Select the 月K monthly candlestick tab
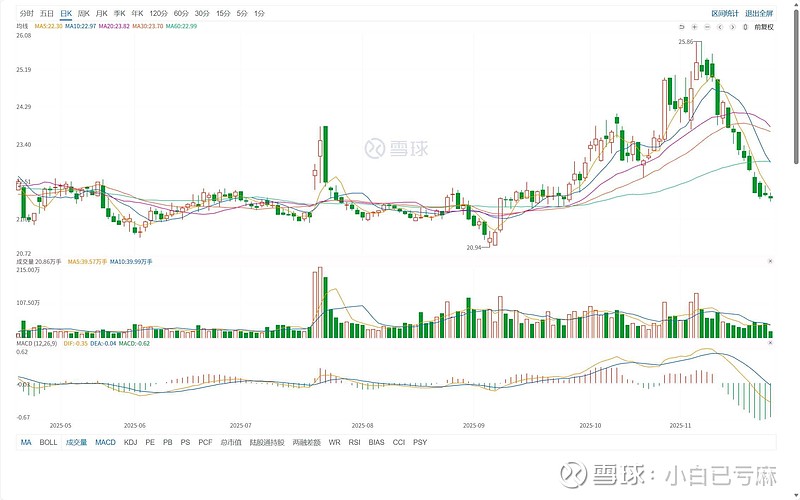This screenshot has height=500, width=800. [102, 13]
